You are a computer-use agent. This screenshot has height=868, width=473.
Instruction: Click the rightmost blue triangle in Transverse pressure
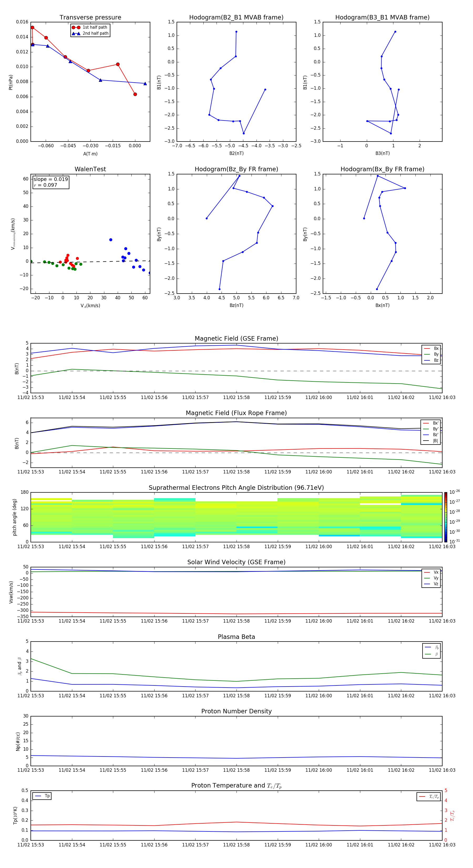[145, 84]
